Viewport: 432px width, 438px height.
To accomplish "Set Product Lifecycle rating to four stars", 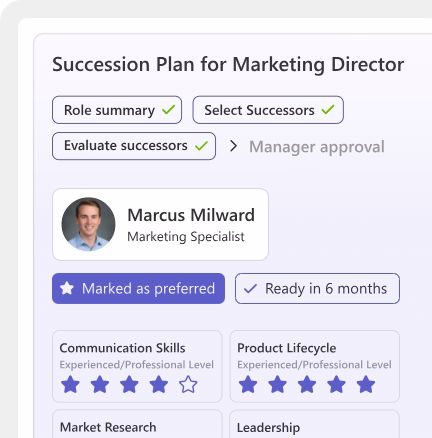I will (x=336, y=384).
